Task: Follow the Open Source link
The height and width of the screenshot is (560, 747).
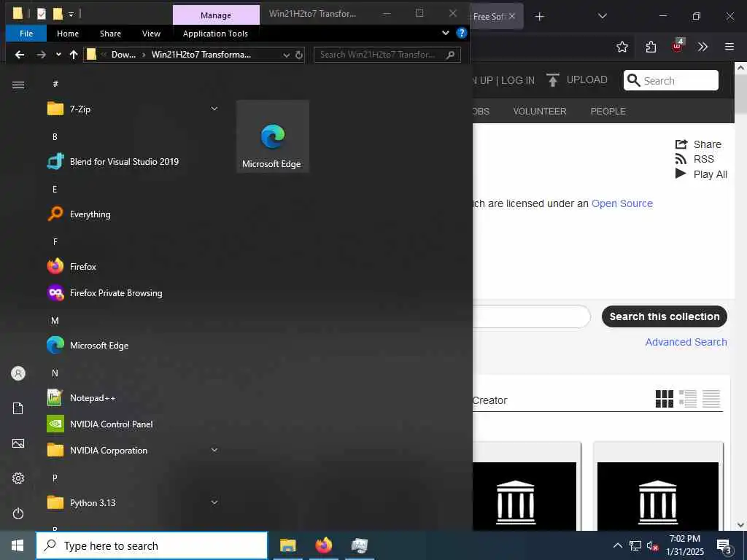Action: pyautogui.click(x=622, y=203)
